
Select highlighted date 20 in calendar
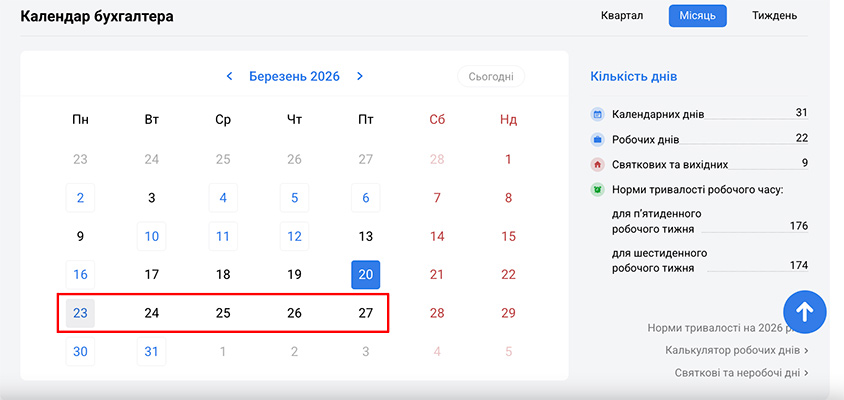pos(366,275)
